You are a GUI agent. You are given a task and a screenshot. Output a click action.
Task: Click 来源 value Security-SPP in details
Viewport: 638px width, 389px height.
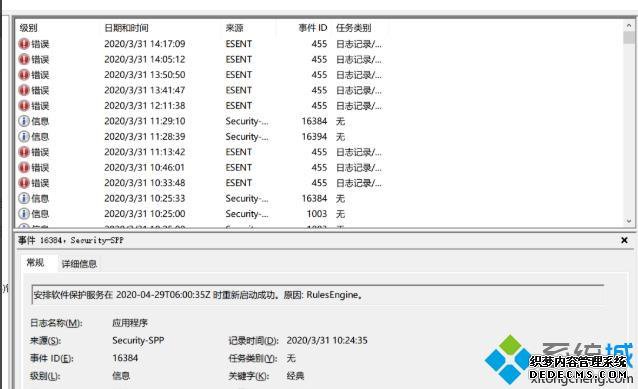(138, 340)
